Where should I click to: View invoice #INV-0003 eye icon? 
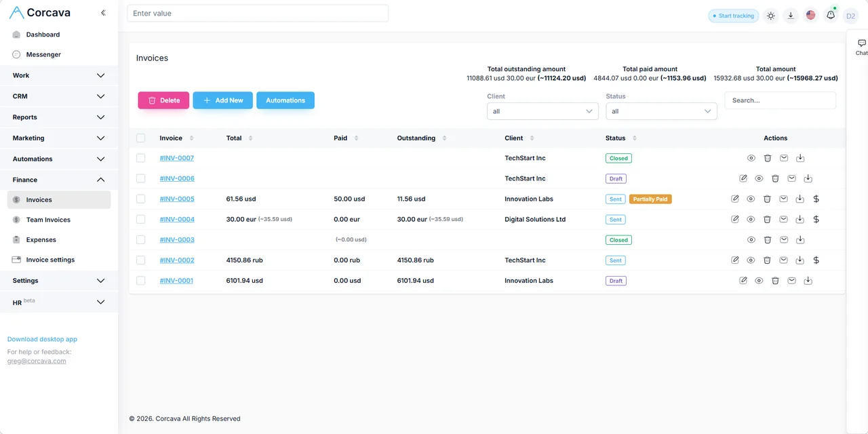click(751, 239)
